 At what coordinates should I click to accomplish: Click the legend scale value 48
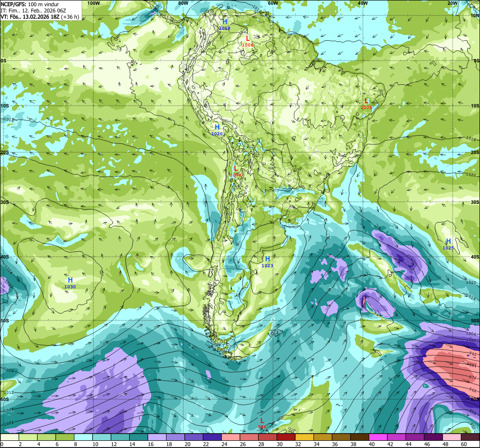pos(445,444)
